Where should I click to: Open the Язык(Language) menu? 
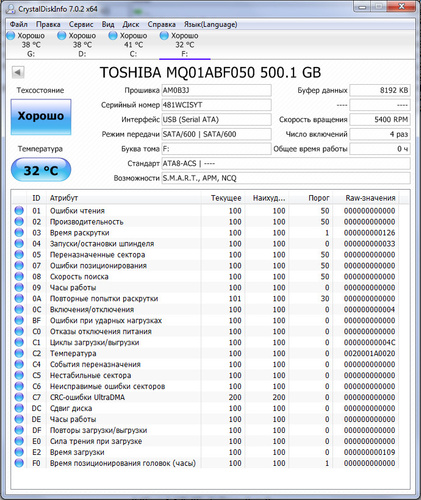pos(210,24)
